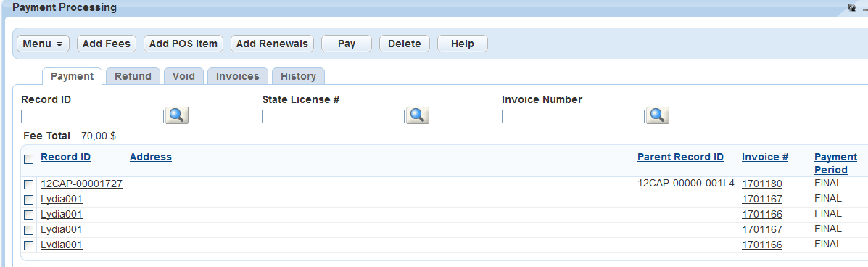
Task: Click the Delete button
Action: click(x=404, y=44)
